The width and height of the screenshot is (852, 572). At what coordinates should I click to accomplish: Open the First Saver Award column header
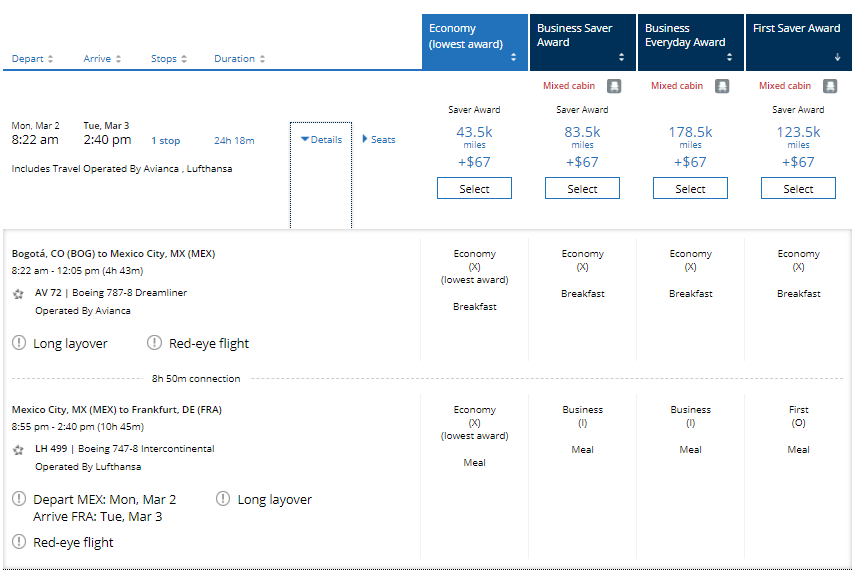coord(798,42)
